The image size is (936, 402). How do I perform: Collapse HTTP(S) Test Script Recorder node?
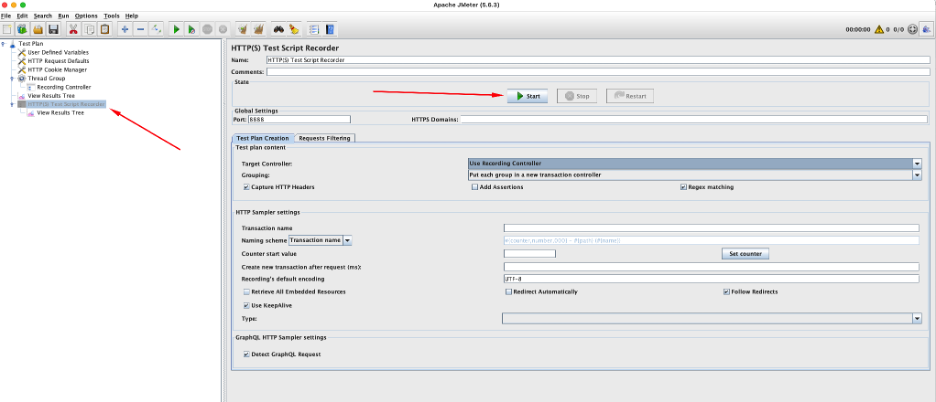click(x=13, y=105)
